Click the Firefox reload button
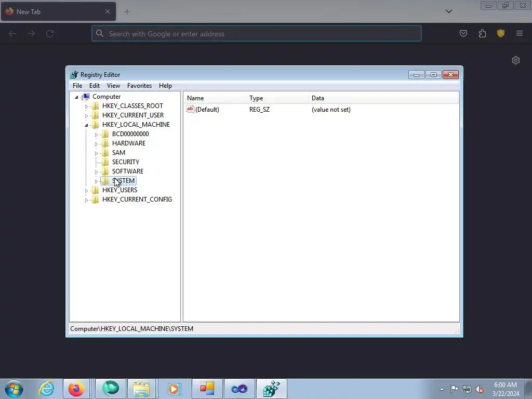Viewport: 532px width, 399px height. point(50,34)
